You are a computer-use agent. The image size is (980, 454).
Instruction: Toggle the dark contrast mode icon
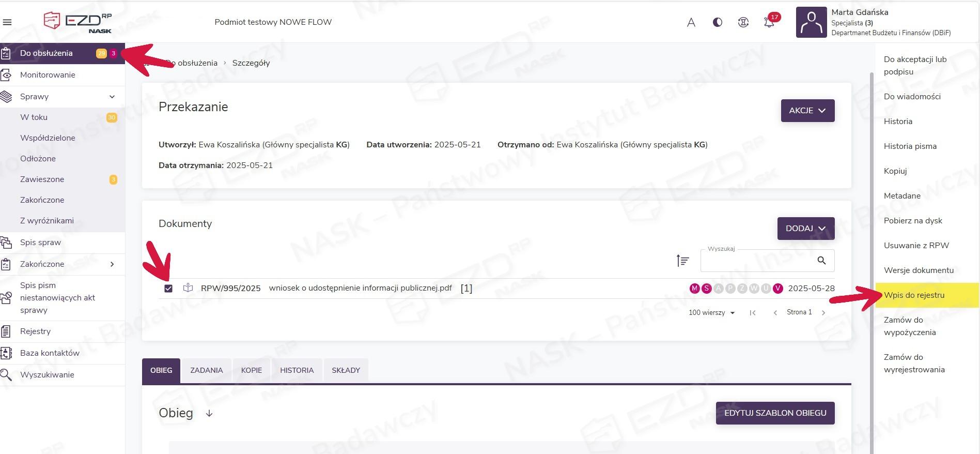tap(717, 22)
